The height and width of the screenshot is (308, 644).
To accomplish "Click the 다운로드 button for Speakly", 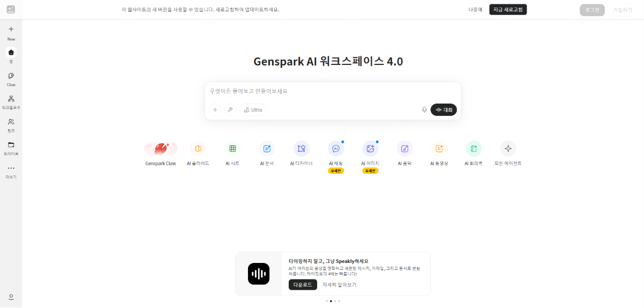I will [x=303, y=284].
